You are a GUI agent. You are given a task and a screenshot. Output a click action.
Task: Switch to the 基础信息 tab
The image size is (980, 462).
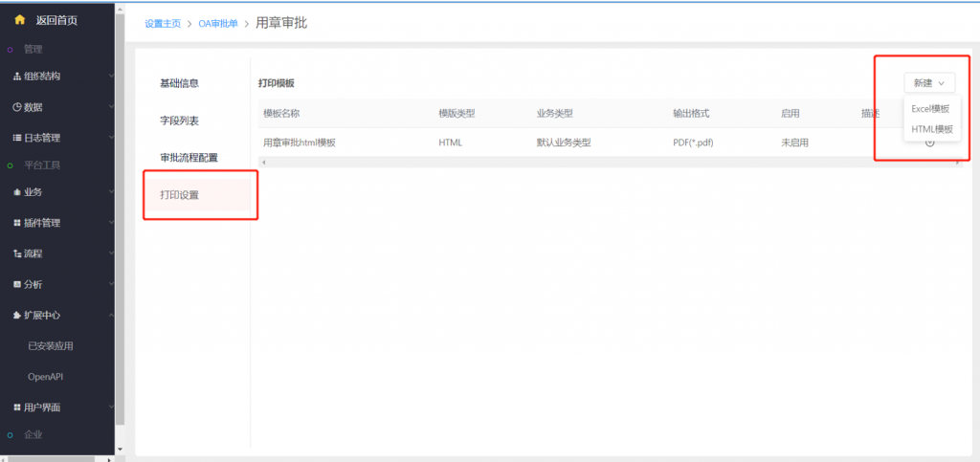click(x=179, y=83)
